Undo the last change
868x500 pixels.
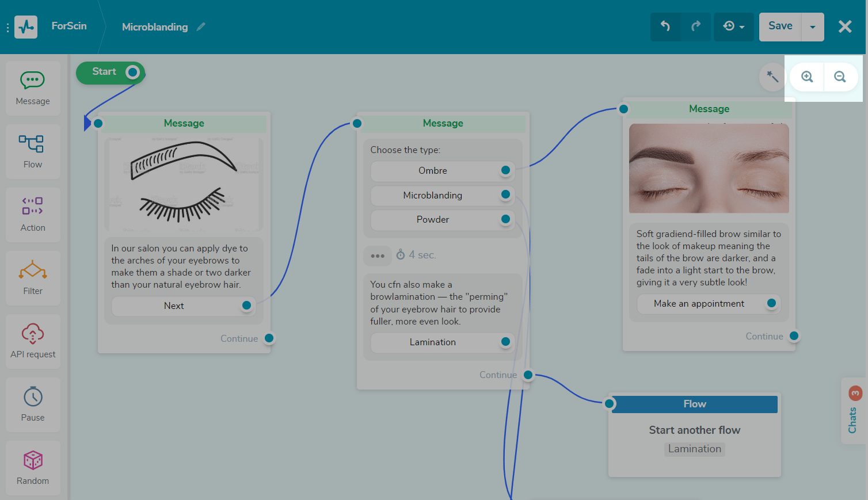pyautogui.click(x=665, y=26)
